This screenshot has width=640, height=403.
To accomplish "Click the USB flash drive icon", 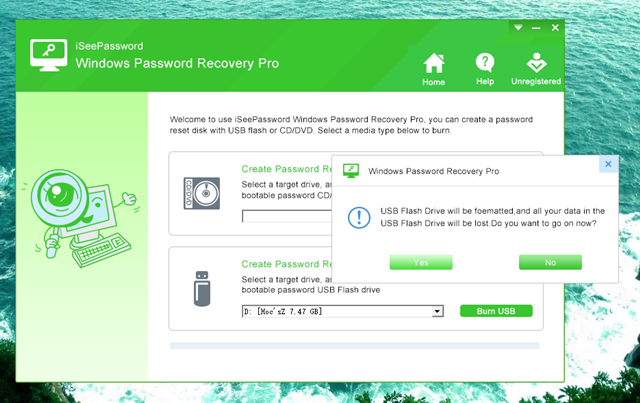I will tap(201, 286).
